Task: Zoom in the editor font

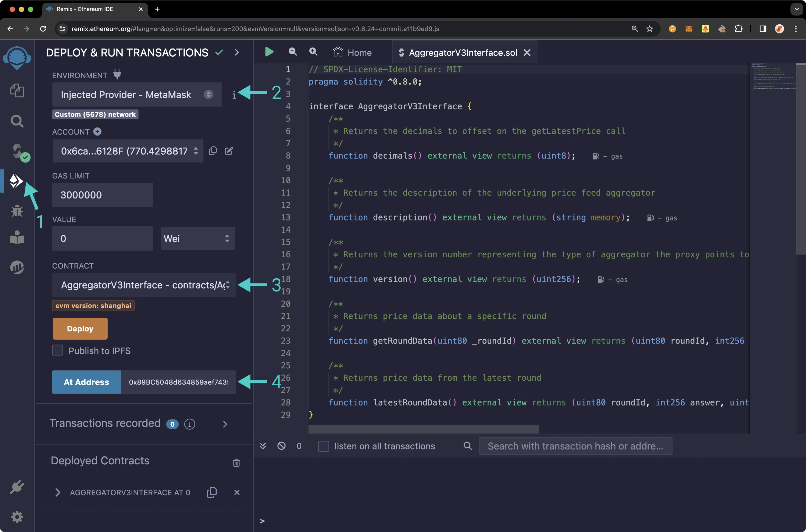Action: pyautogui.click(x=313, y=52)
